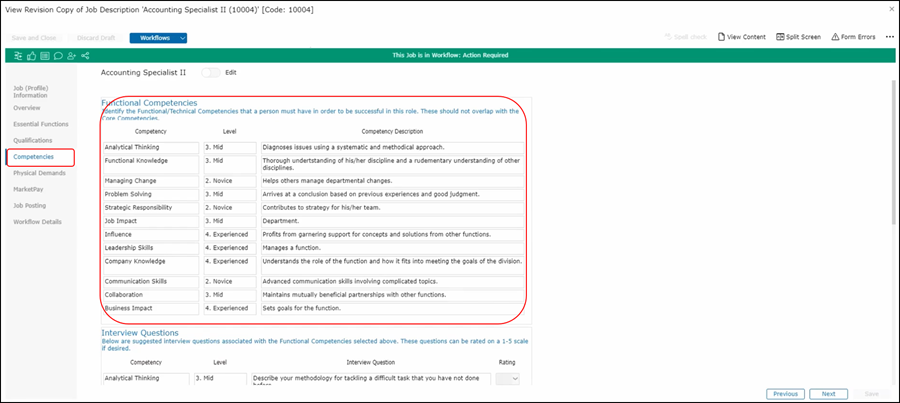Image resolution: width=900 pixels, height=403 pixels.
Task: Open the Rating dropdown for Analytical Thinking
Action: [508, 379]
